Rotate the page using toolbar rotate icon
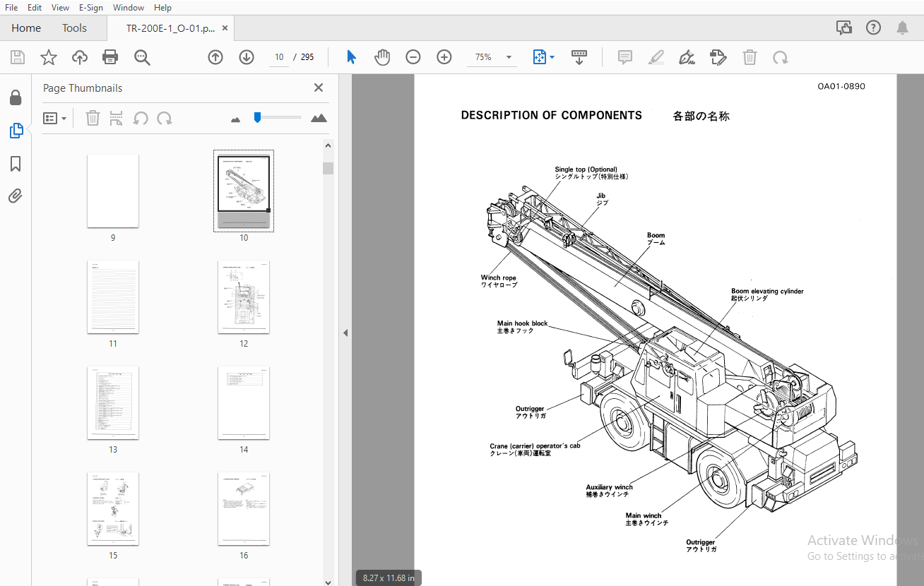 click(781, 57)
